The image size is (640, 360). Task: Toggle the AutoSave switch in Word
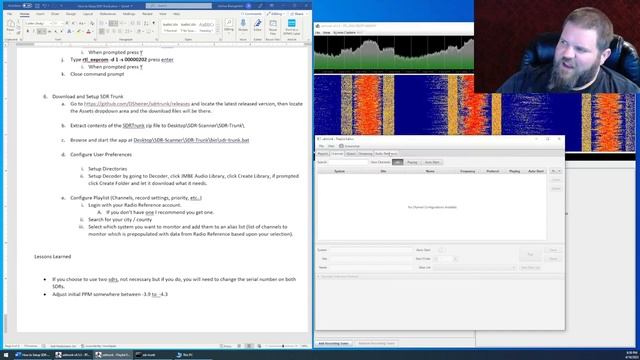[27, 6]
